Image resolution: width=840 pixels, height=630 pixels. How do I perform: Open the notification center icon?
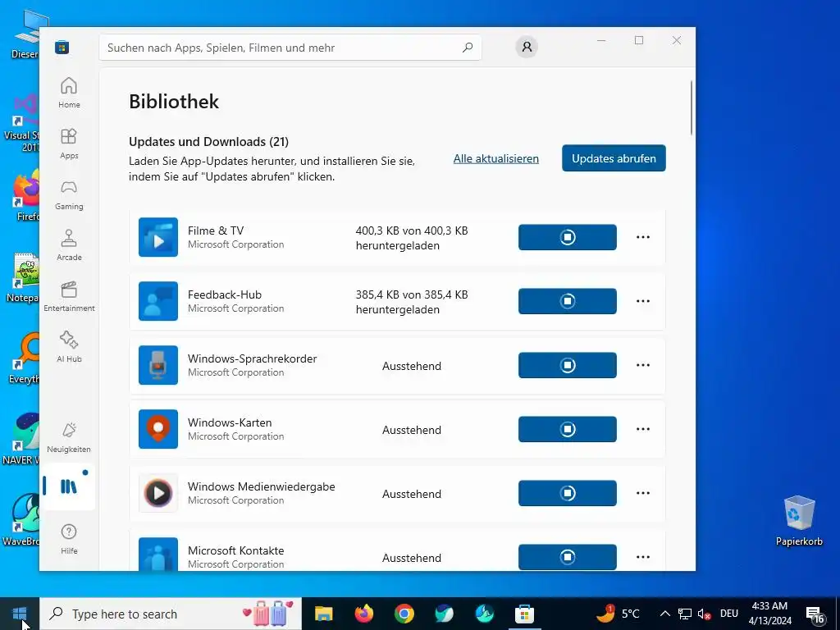coord(815,614)
